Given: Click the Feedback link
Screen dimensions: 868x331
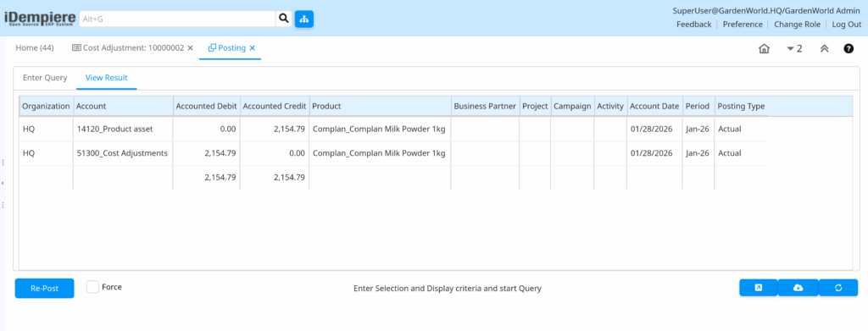Looking at the screenshot, I should pyautogui.click(x=693, y=25).
